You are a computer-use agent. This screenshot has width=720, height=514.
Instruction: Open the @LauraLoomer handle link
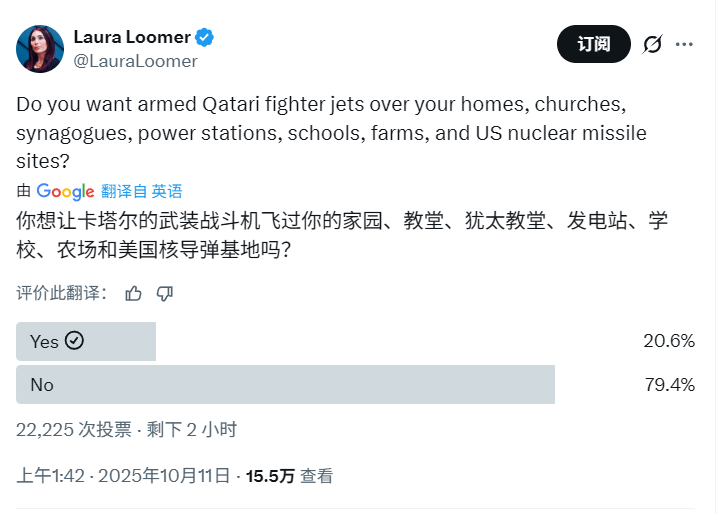click(135, 61)
